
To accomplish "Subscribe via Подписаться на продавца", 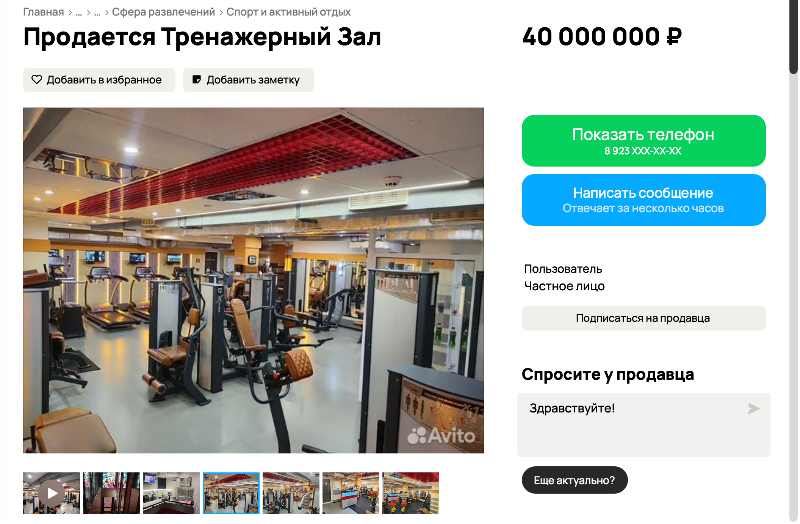I will 643,318.
